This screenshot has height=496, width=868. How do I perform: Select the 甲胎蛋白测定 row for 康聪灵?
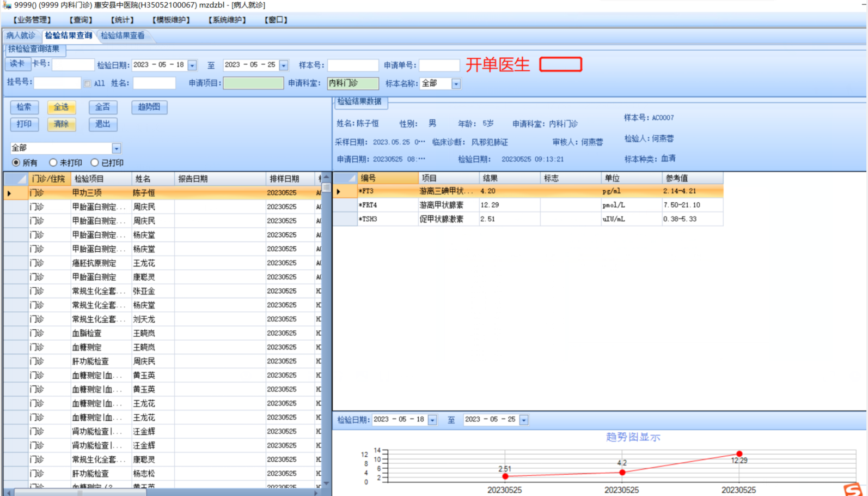click(163, 277)
